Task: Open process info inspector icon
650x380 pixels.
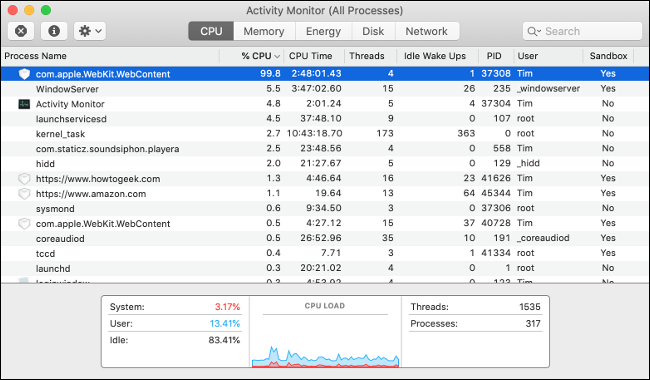Action: [x=54, y=31]
